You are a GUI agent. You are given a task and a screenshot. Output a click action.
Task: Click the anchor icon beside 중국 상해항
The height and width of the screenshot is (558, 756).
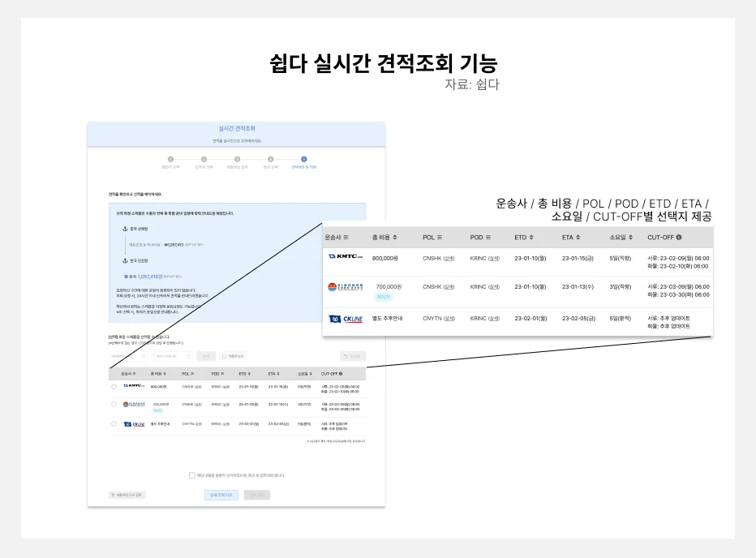click(123, 228)
